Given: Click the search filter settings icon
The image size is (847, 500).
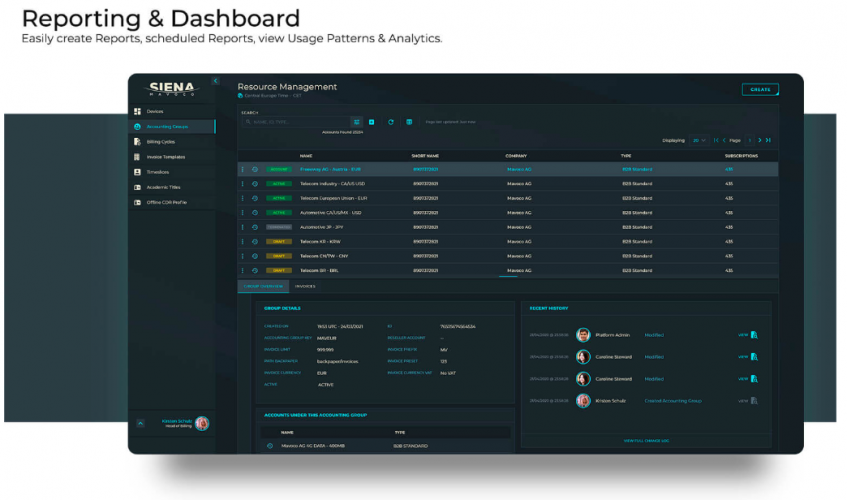Looking at the screenshot, I should click(357, 122).
